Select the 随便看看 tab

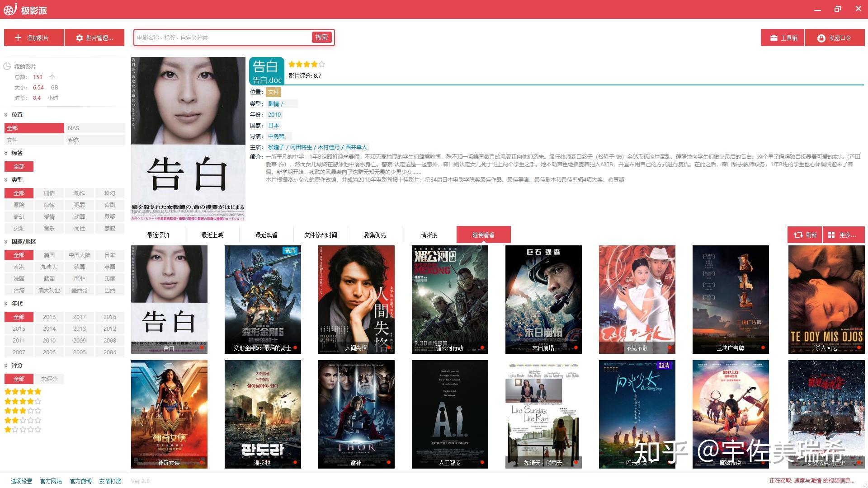(483, 235)
